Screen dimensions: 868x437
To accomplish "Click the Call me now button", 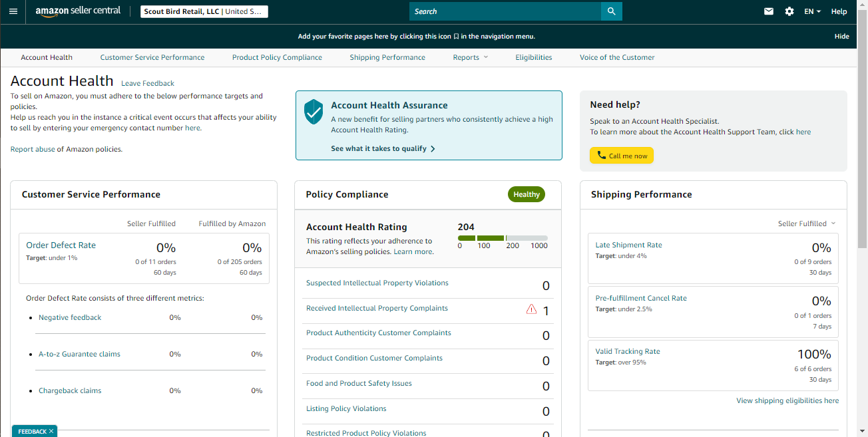I will [622, 156].
